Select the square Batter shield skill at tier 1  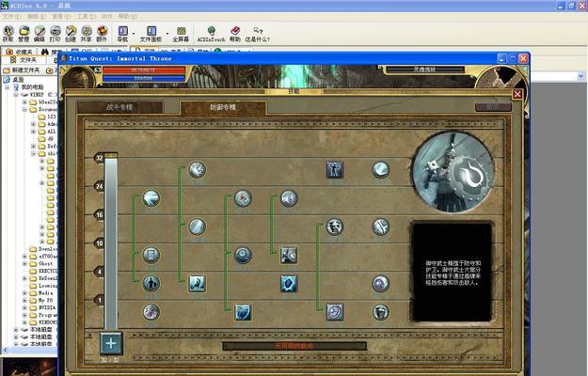(243, 312)
